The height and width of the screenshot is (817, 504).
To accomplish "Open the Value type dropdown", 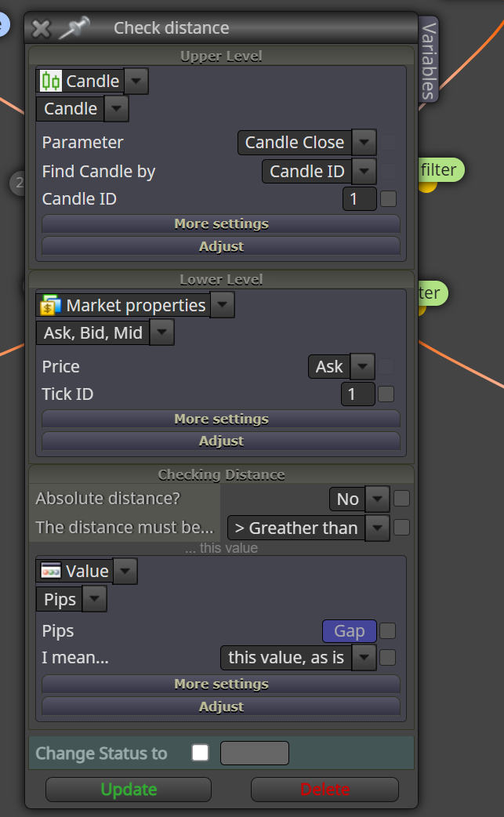I will pyautogui.click(x=125, y=571).
